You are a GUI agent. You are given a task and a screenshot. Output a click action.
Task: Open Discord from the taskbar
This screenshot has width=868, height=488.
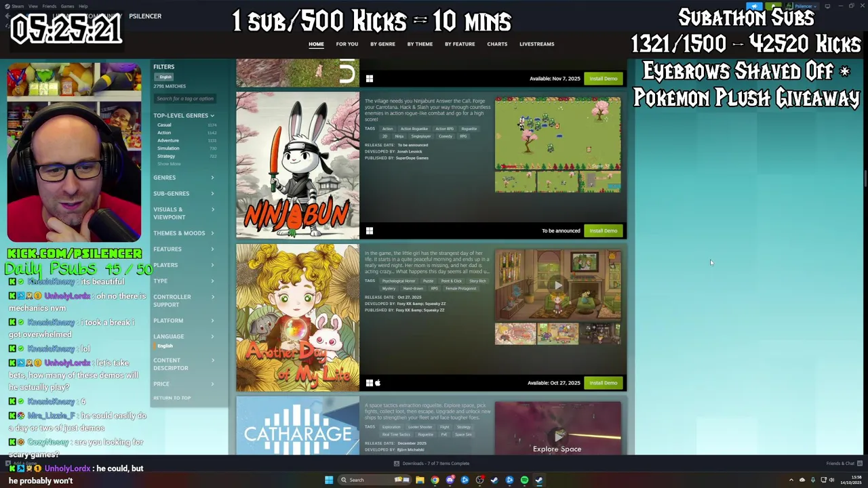[450, 480]
